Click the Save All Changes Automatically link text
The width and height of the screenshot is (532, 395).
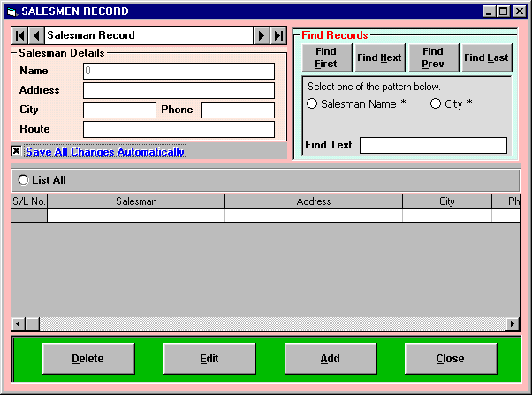[x=105, y=151]
